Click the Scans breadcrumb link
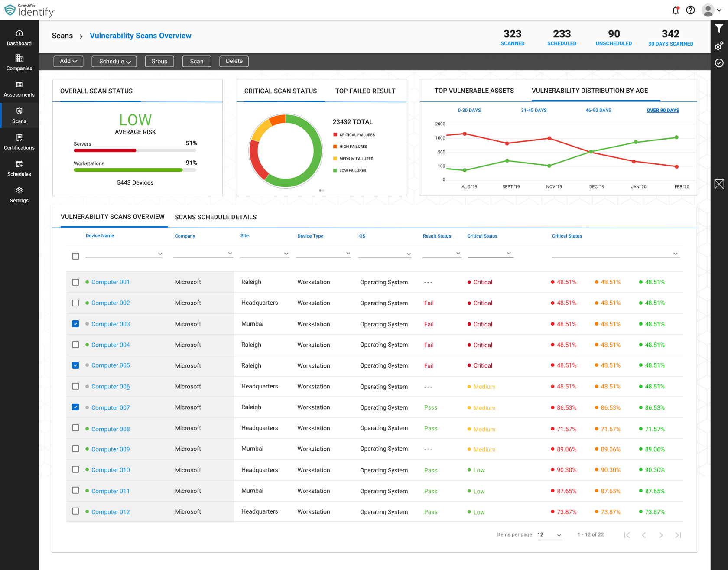 coord(62,36)
